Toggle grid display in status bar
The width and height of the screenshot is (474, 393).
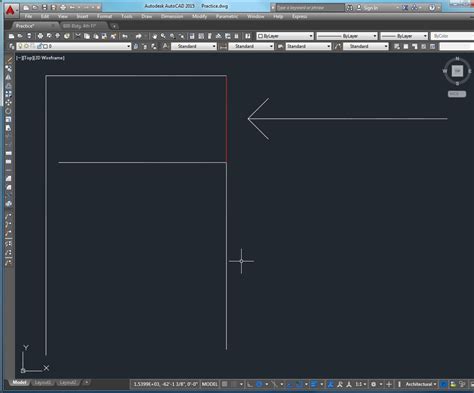[x=225, y=384]
